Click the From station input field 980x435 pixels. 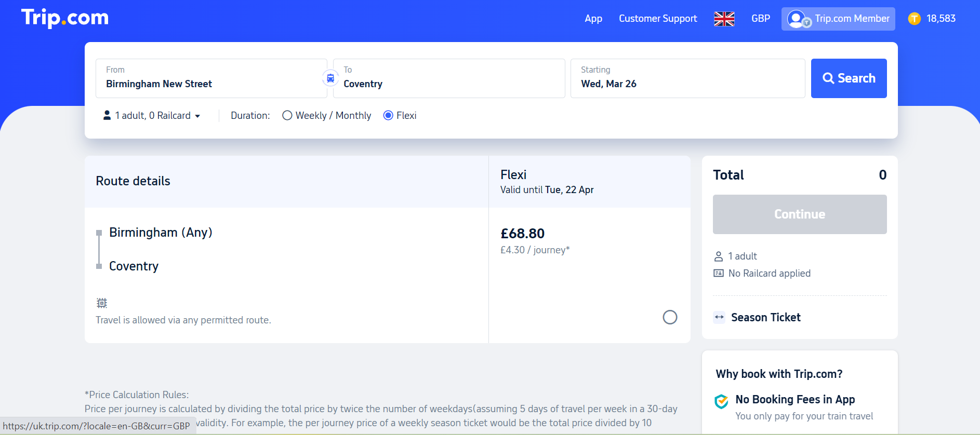pyautogui.click(x=211, y=78)
